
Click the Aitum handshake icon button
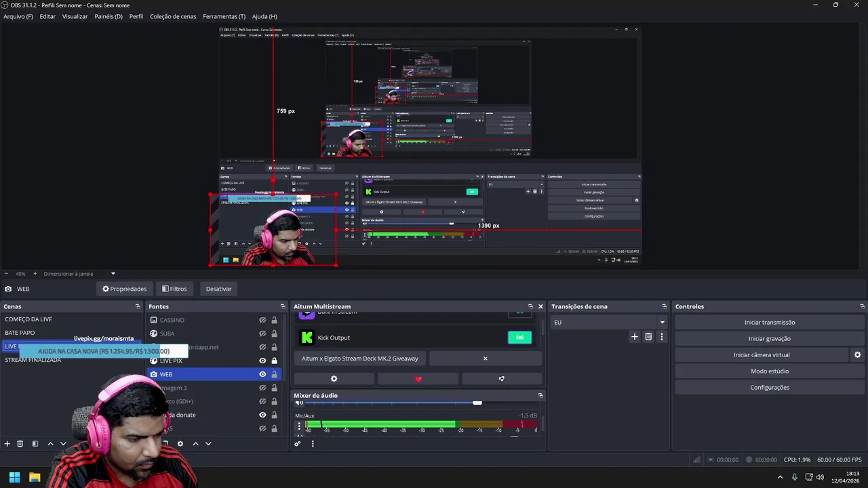coord(501,379)
